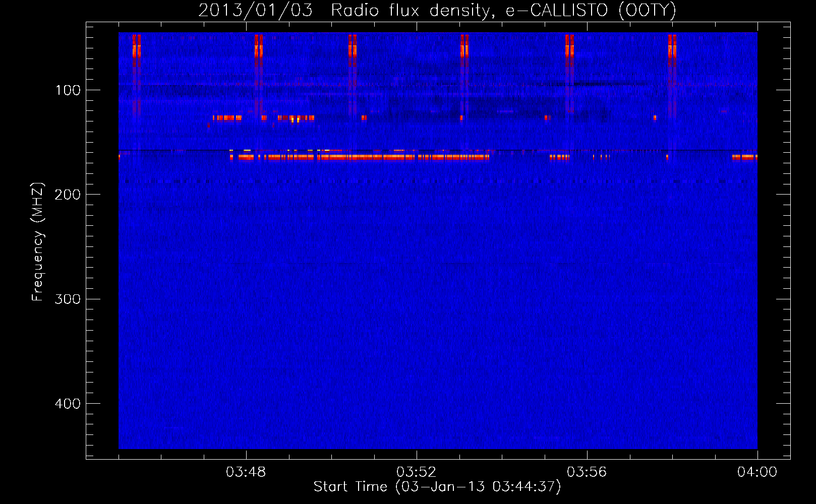Click the 04:00 time tick label
This screenshot has height=504, width=816.
coord(757,472)
